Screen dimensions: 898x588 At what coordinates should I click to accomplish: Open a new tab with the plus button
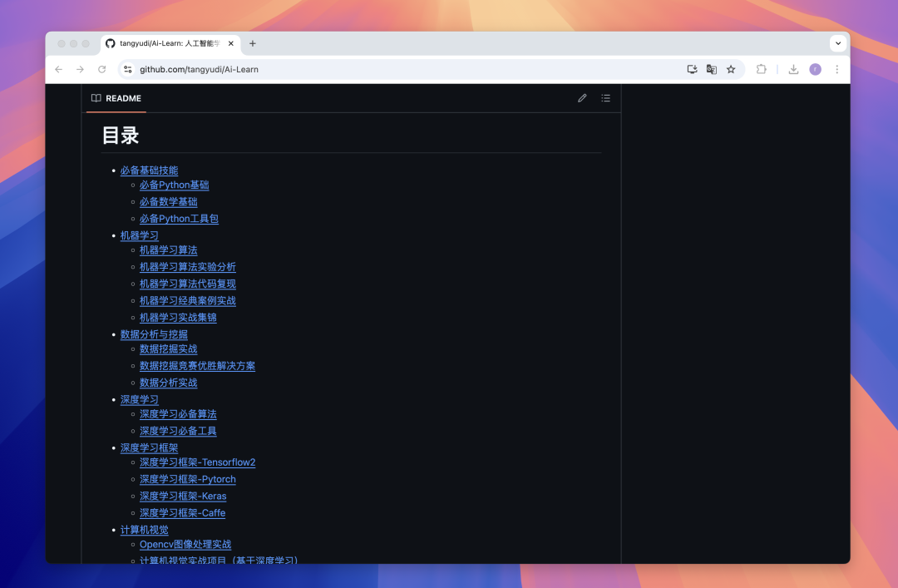253,43
